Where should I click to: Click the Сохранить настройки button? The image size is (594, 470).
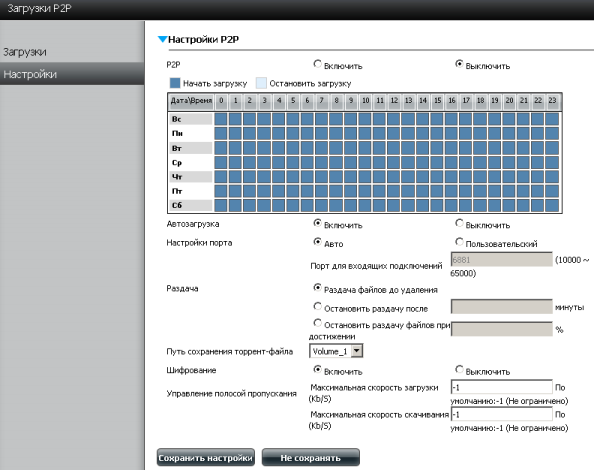point(206,458)
